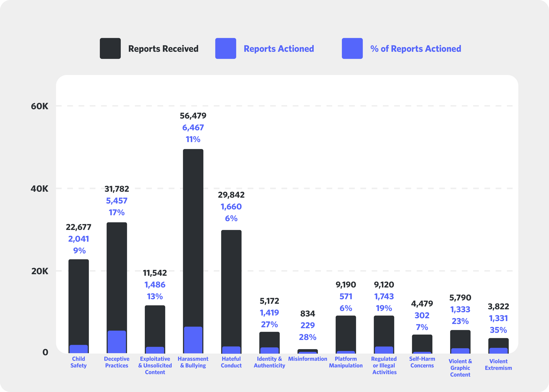Viewport: 549px width, 392px height.
Task: Toggle the Reports Actioned legend entry
Action: point(279,49)
